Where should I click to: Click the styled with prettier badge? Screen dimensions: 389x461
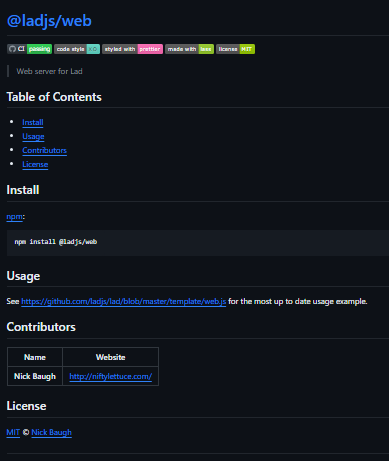click(133, 49)
